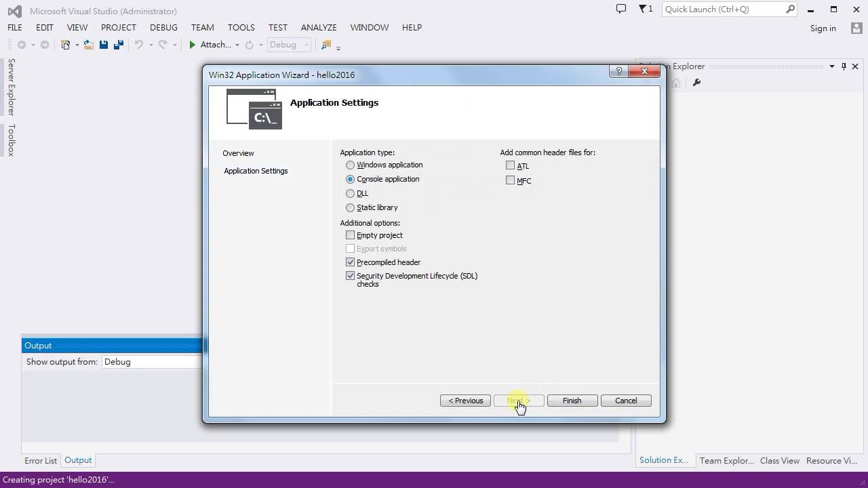
Task: Open the New Project icon dropdown arrow
Action: (77, 45)
